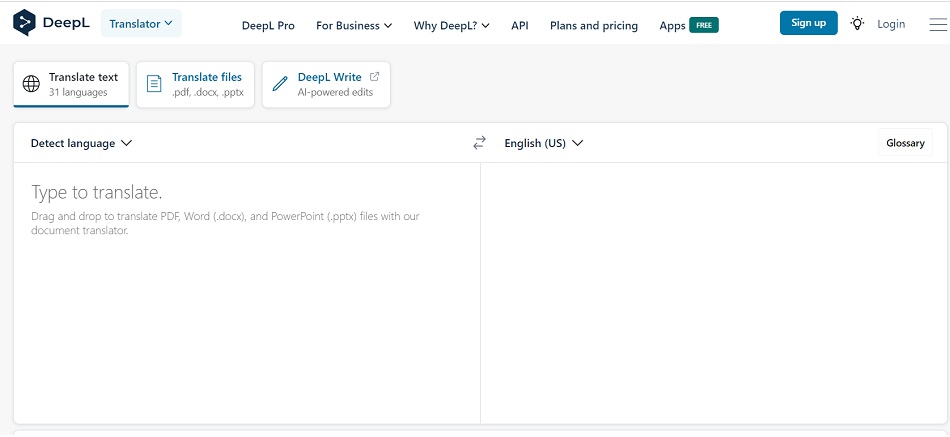Expand the For Business menu

click(354, 25)
